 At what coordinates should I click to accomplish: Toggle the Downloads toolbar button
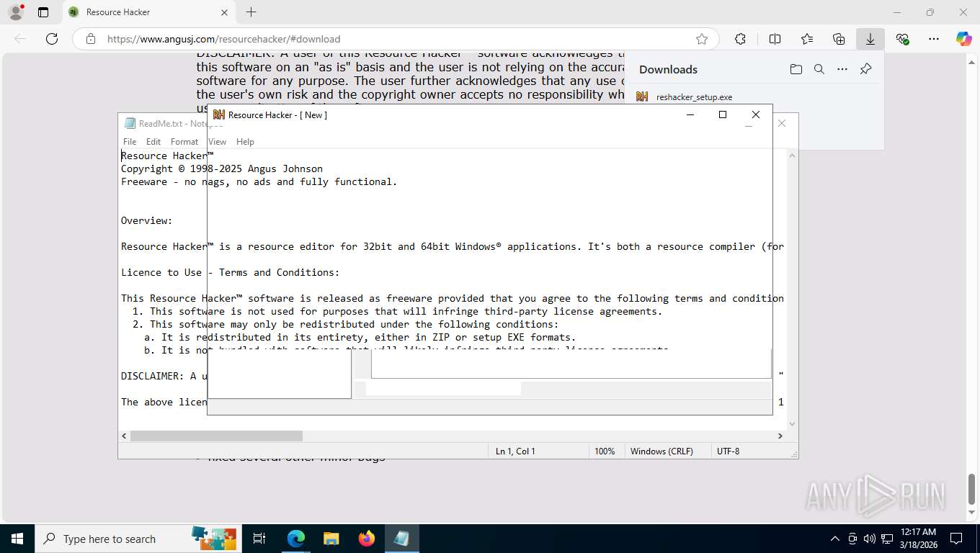click(x=870, y=39)
